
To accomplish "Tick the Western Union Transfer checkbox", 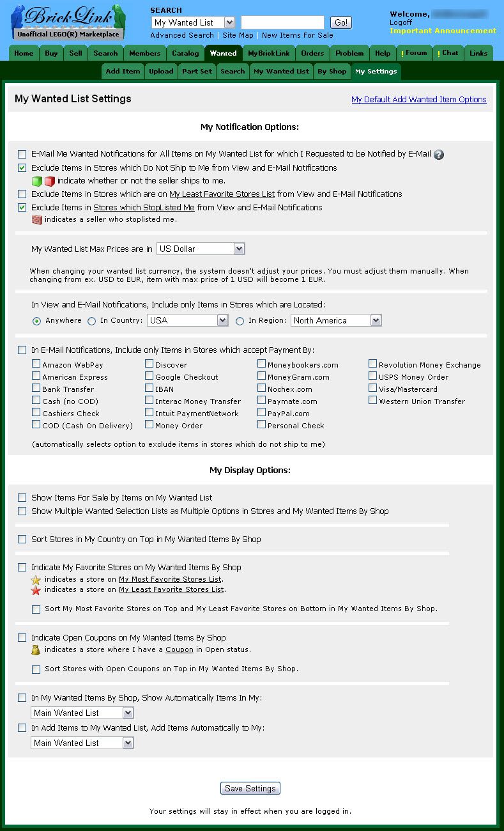I will coord(373,400).
